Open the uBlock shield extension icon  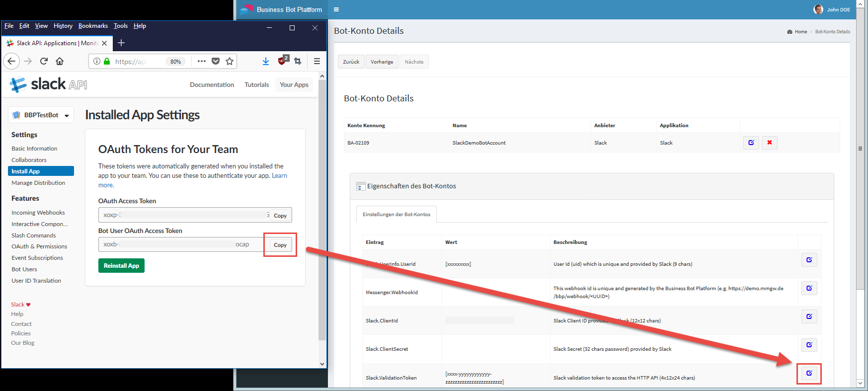(x=283, y=60)
